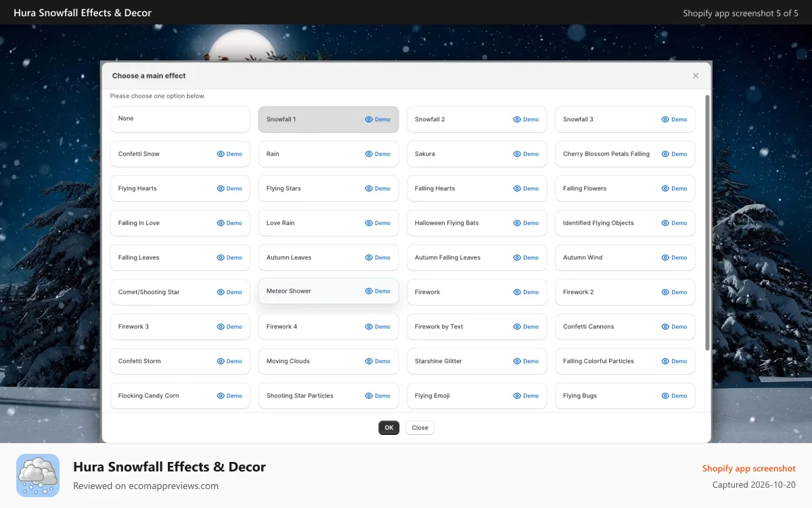The height and width of the screenshot is (508, 812).
Task: Pick the Flying Hearts effect
Action: pos(180,188)
